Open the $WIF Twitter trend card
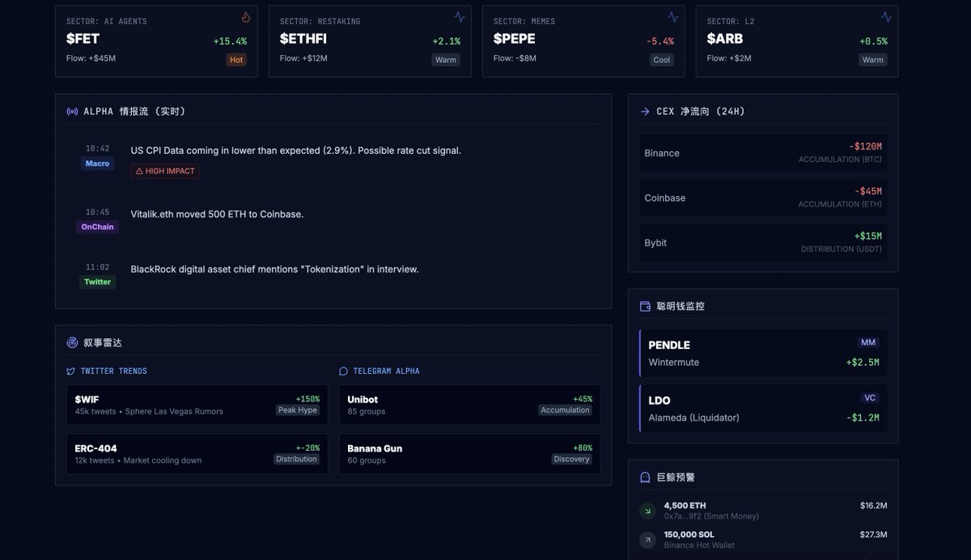971x560 pixels. pyautogui.click(x=197, y=405)
